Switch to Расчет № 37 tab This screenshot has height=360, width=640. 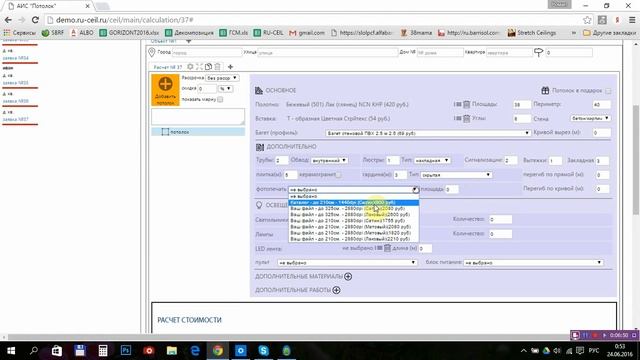click(168, 67)
